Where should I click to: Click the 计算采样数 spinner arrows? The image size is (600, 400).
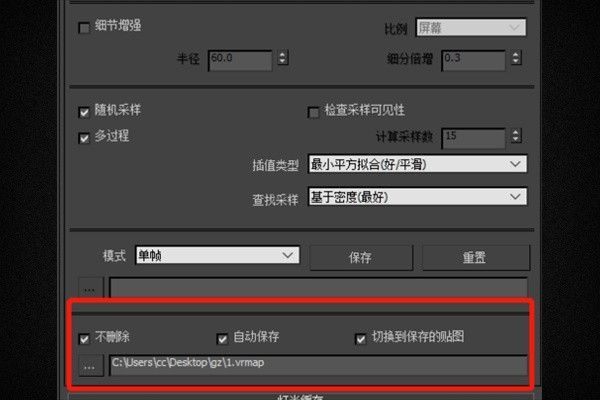[x=516, y=136]
